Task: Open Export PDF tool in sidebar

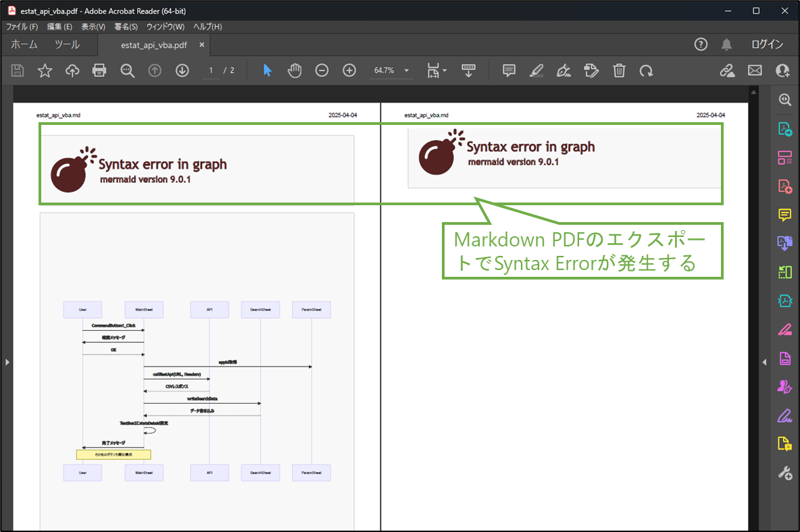Action: [785, 129]
